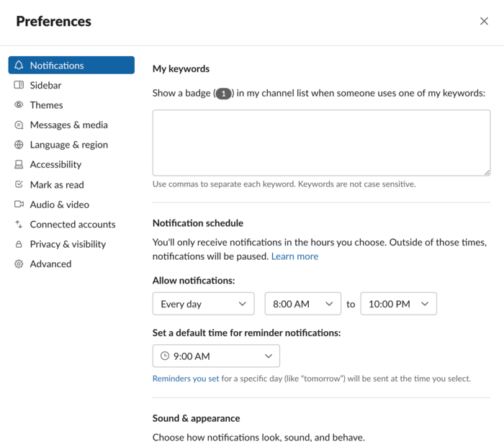
Task: Click the clock icon in the reminder time field
Action: click(x=165, y=356)
